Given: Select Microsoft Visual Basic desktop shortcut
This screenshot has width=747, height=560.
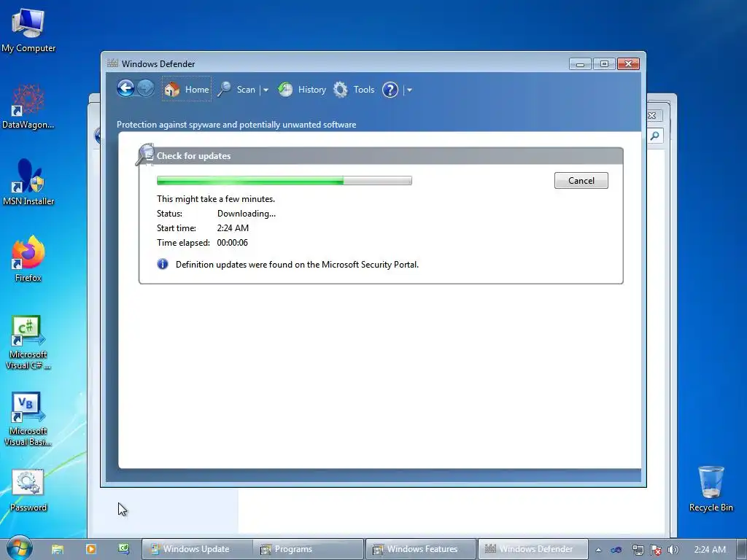Looking at the screenshot, I should 28,419.
